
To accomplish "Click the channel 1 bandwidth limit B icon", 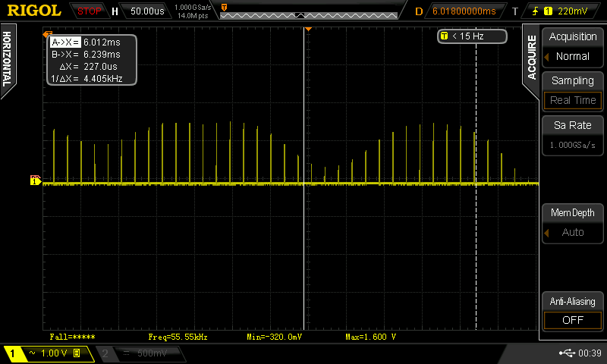I will 77,353.
